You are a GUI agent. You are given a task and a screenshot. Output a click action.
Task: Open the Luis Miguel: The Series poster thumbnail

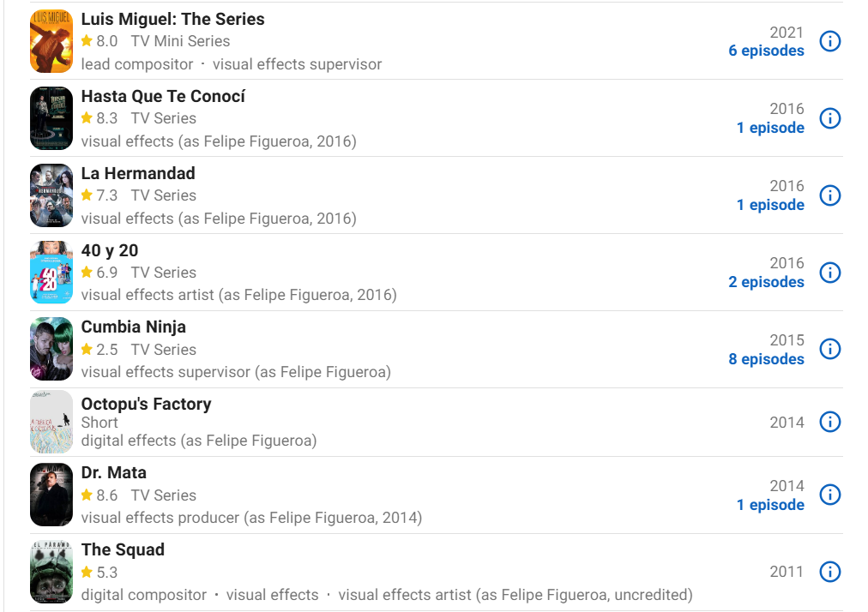point(51,41)
